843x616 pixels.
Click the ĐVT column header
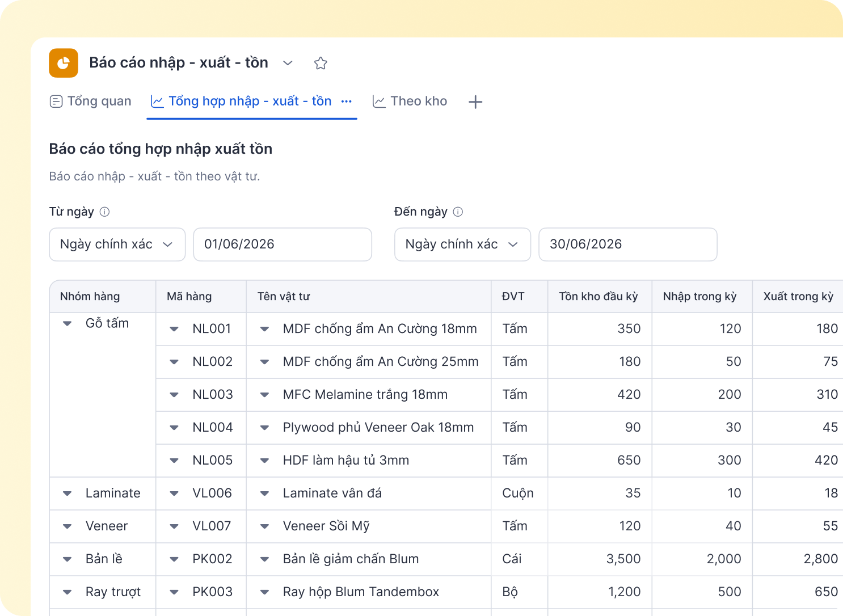[520, 297]
